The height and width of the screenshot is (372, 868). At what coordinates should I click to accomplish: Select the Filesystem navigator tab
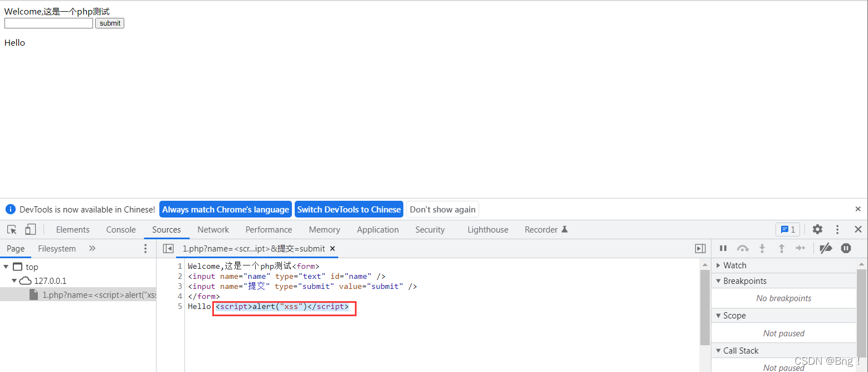click(x=57, y=249)
